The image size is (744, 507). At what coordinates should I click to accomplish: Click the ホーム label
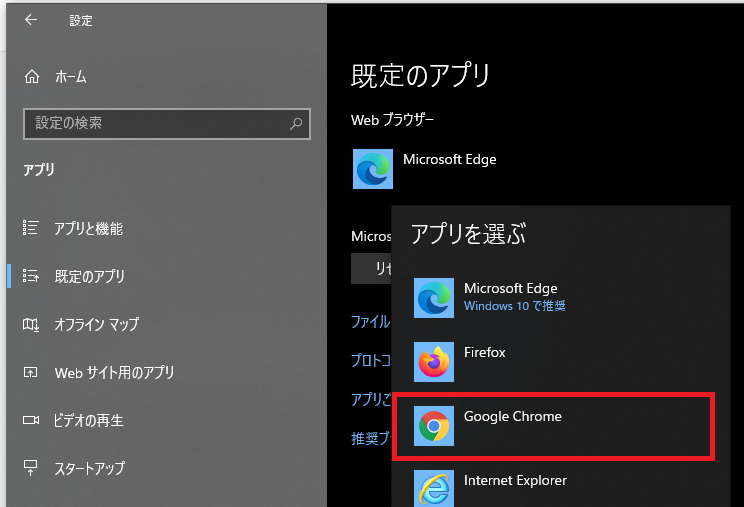tap(71, 77)
